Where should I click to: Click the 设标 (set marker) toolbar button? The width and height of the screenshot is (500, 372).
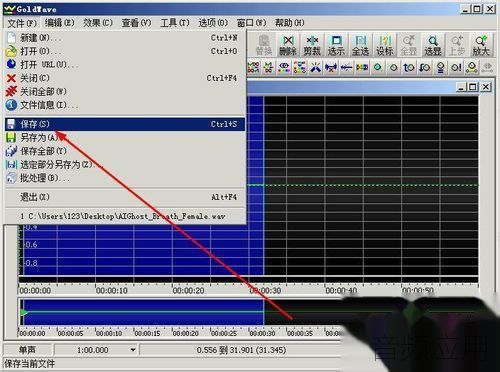[x=385, y=45]
